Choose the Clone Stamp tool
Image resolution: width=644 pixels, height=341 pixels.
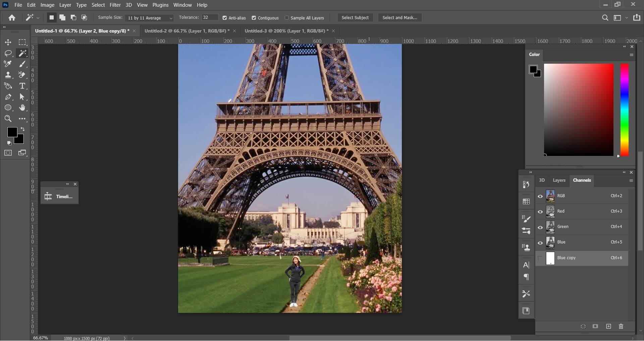[8, 75]
